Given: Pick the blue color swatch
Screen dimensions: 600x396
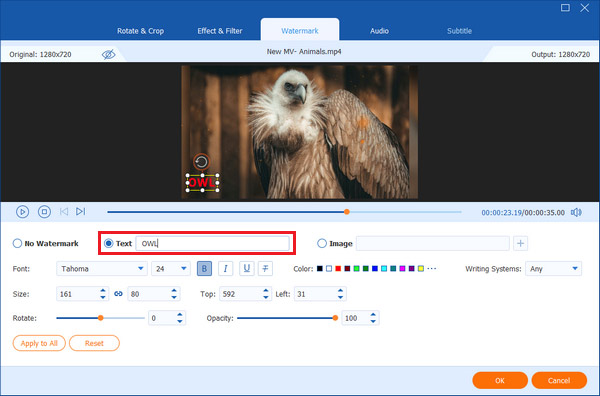Looking at the screenshot, I should pyautogui.click(x=375, y=269).
